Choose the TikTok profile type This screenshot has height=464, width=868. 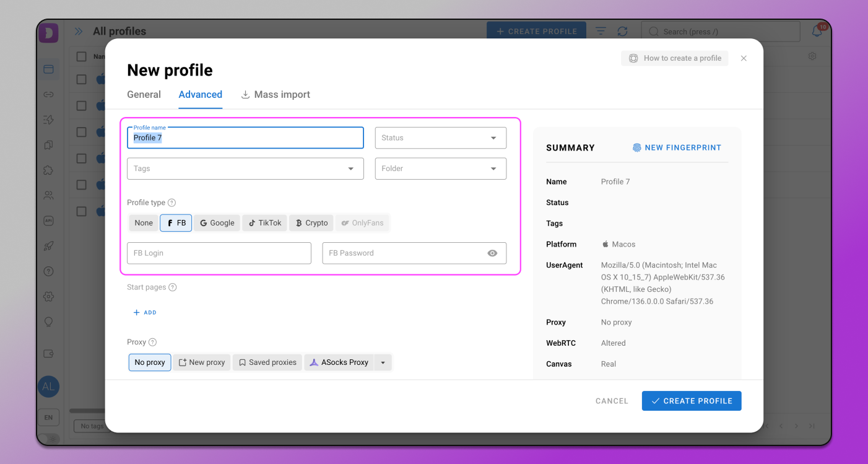pos(264,223)
